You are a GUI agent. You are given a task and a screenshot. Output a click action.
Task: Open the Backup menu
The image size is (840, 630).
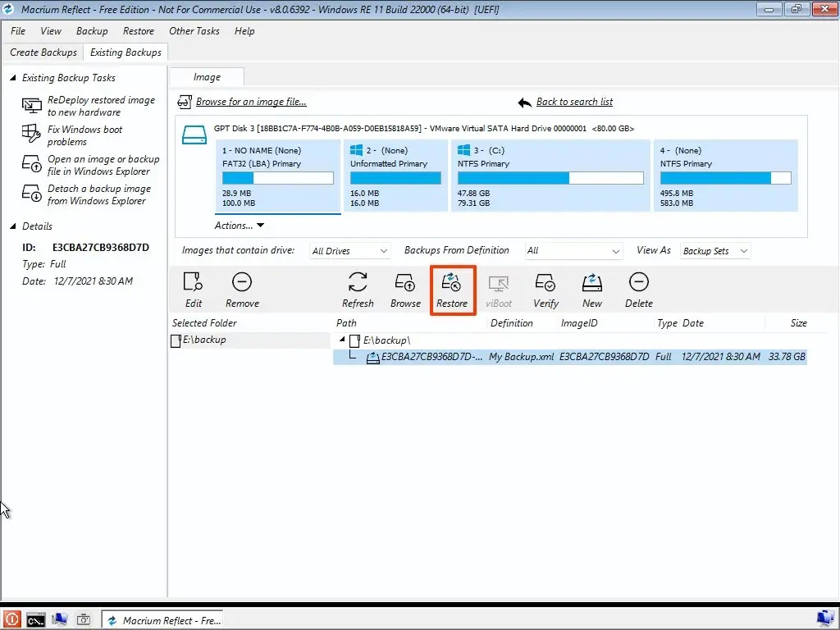click(92, 31)
